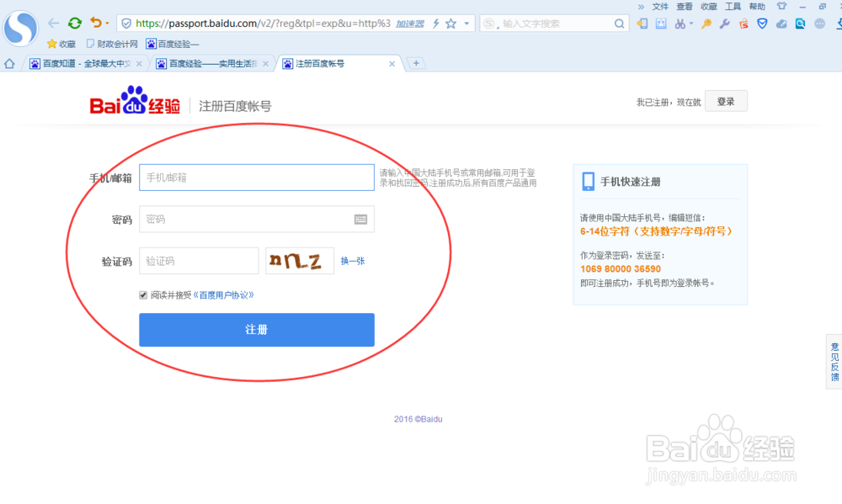Image resolution: width=842 pixels, height=504 pixels.
Task: Open the soft keyboard icon in password field
Action: 361,220
